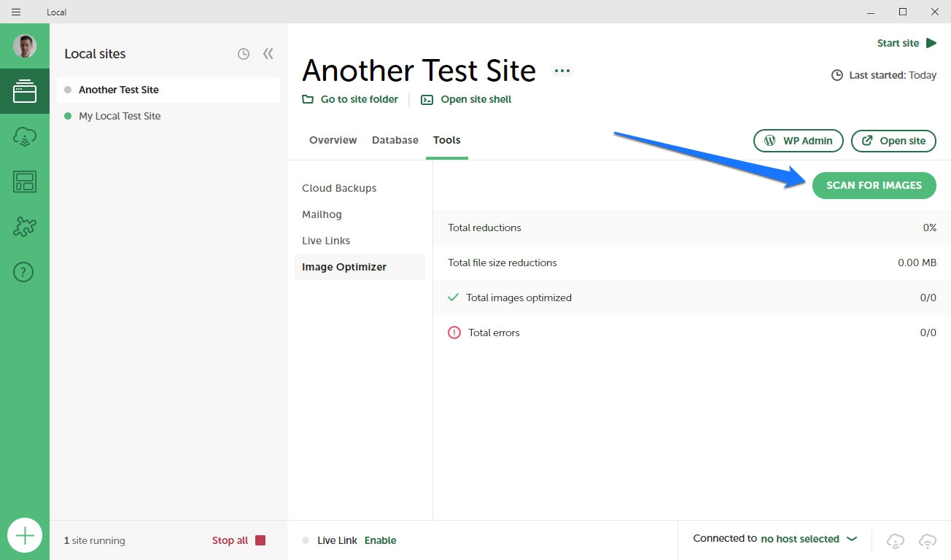The image size is (951, 560).
Task: Open the Connect cloud sidebar icon
Action: click(x=25, y=136)
